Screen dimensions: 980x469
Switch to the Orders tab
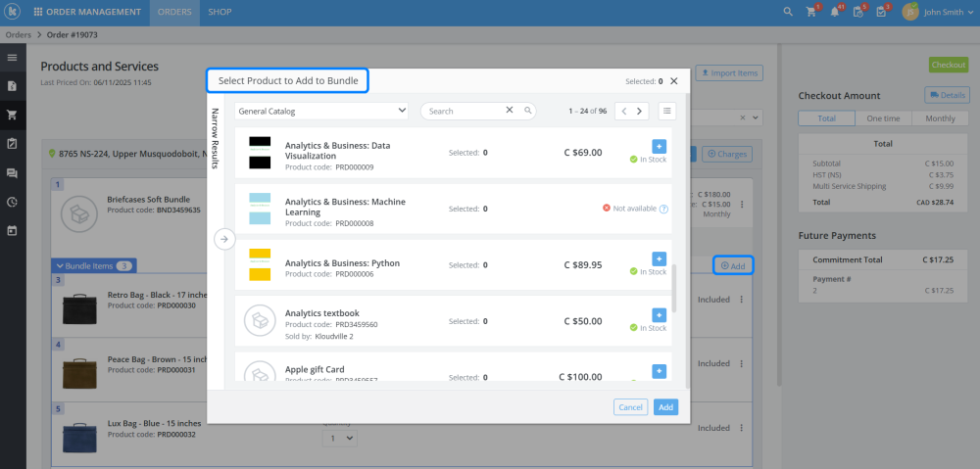pyautogui.click(x=174, y=12)
